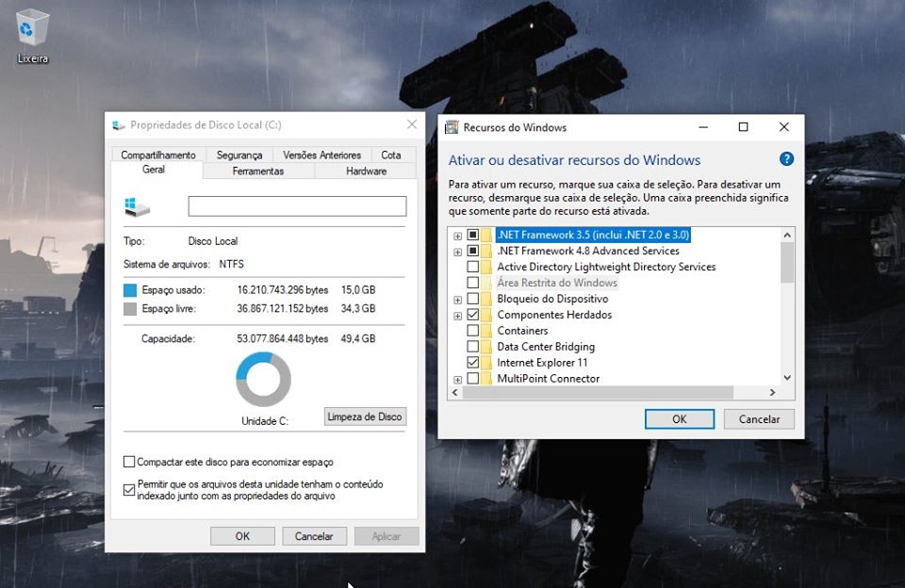The width and height of the screenshot is (905, 588).
Task: Click the Windows drive icon beside name field
Action: click(137, 206)
